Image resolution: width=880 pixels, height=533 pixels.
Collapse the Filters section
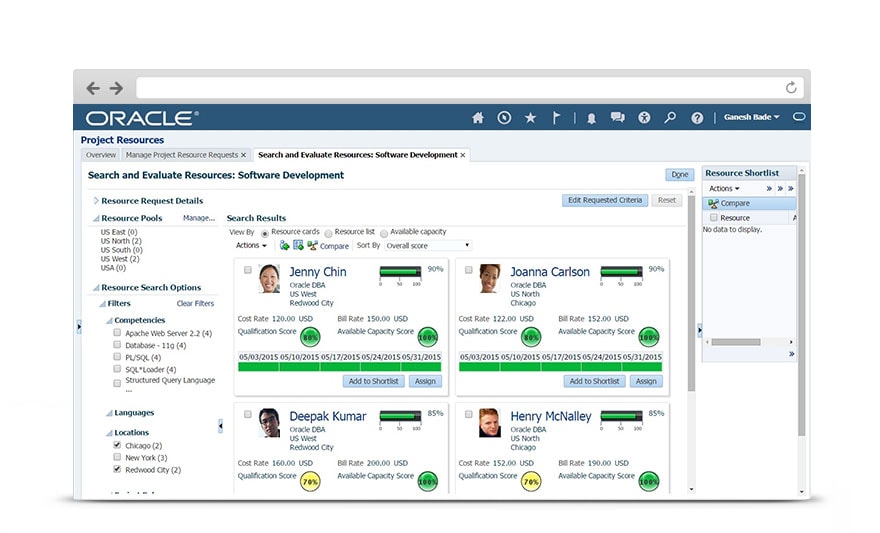pos(102,304)
